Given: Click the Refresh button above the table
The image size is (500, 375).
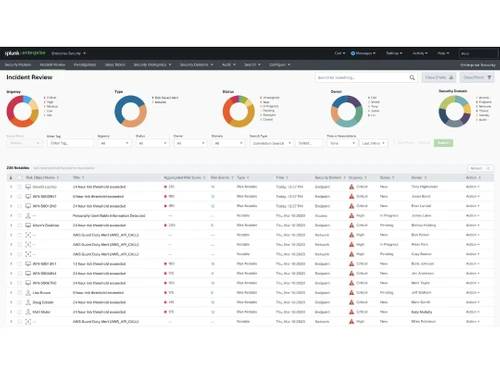Looking at the screenshot, I should point(480,168).
